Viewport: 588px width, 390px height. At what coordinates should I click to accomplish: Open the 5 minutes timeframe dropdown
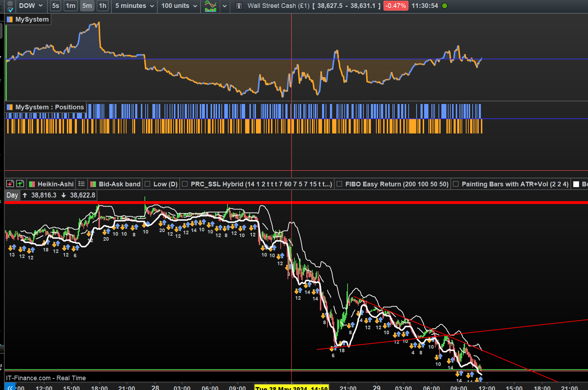pos(134,6)
